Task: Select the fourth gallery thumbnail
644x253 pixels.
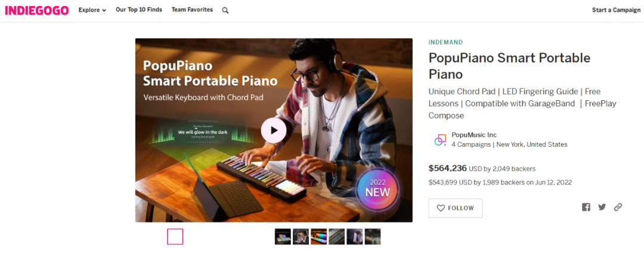Action: pos(337,236)
